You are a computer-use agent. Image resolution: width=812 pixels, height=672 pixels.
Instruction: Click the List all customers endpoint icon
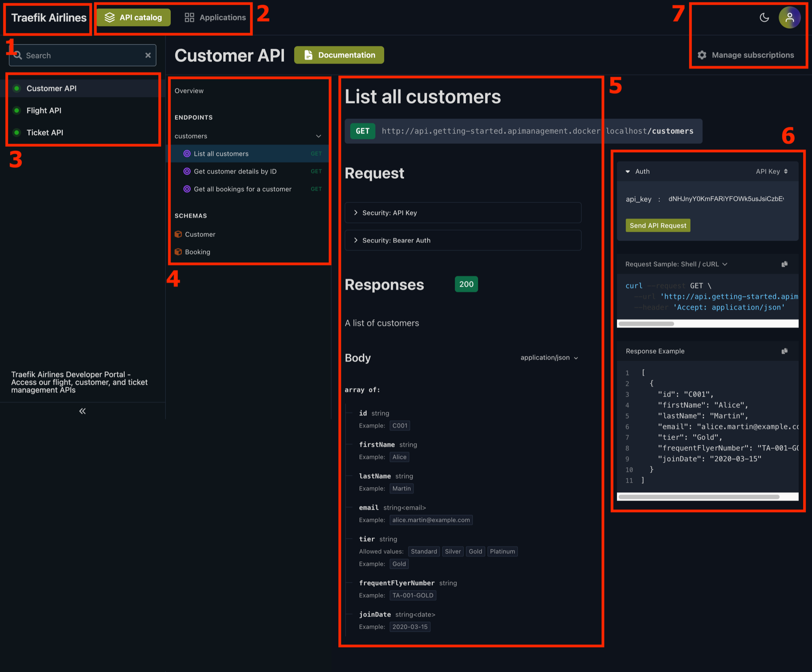click(187, 154)
